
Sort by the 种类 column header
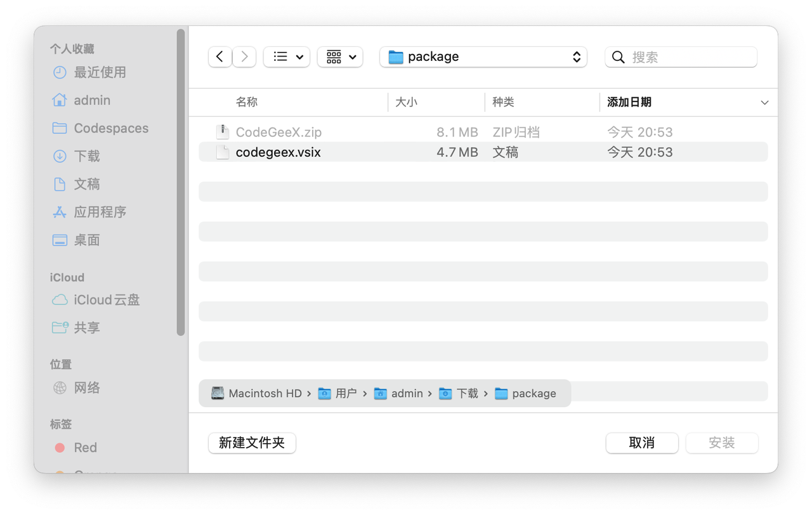point(504,102)
